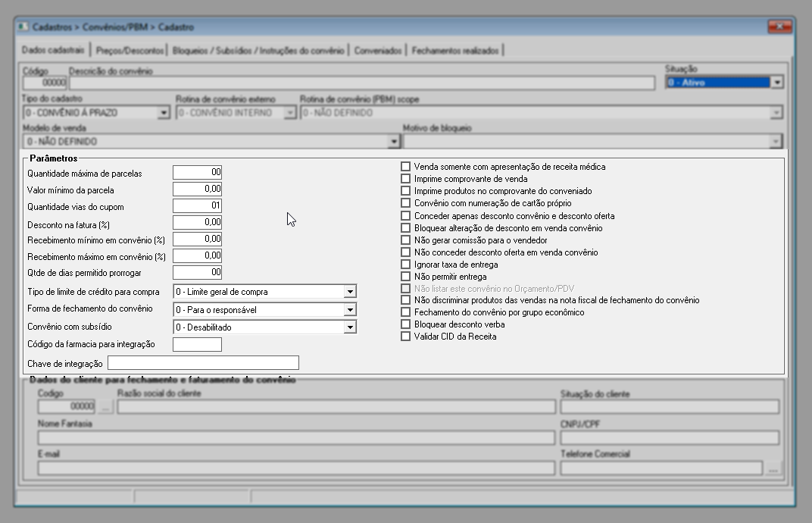This screenshot has width=812, height=523.
Task: Enable Validar CID da Receita
Action: tap(405, 337)
